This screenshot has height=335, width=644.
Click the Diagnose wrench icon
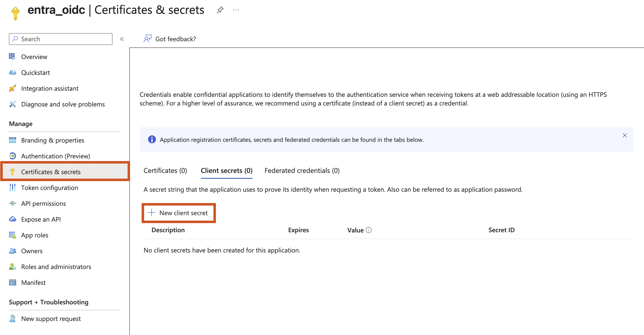(x=12, y=104)
